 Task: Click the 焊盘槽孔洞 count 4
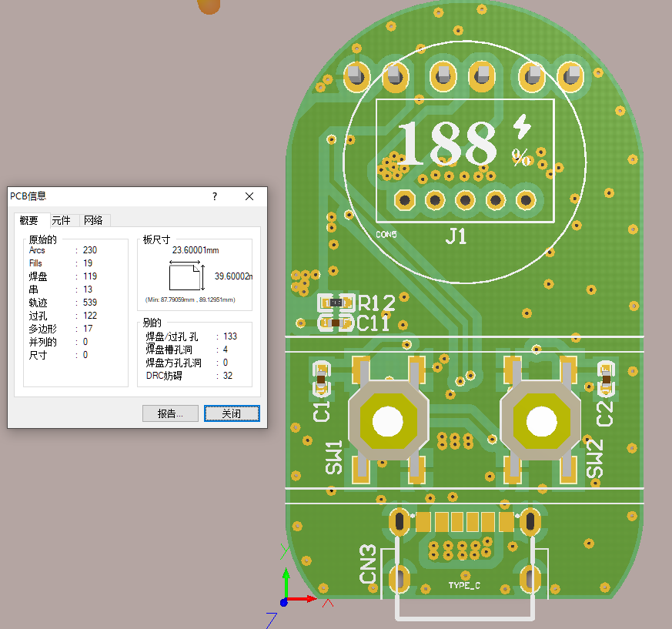(225, 350)
